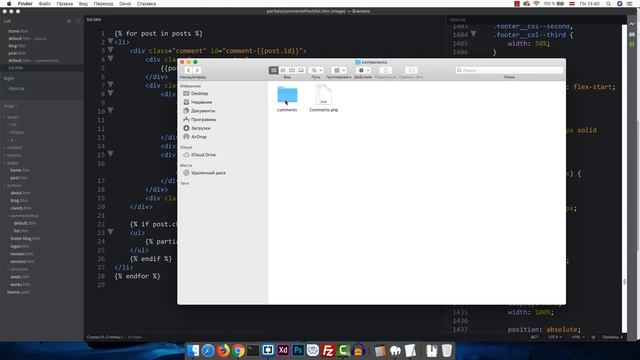The width and height of the screenshot is (640, 360).
Task: Open the elephant app icon in the Dock
Action: 395,350
